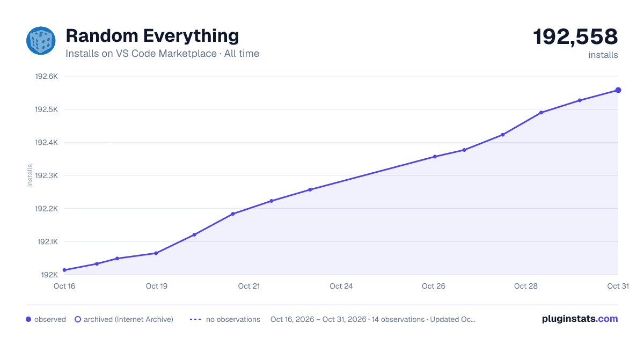Image resolution: width=644 pixels, height=338 pixels.
Task: Click the Oct 26 x-axis label
Action: click(434, 286)
